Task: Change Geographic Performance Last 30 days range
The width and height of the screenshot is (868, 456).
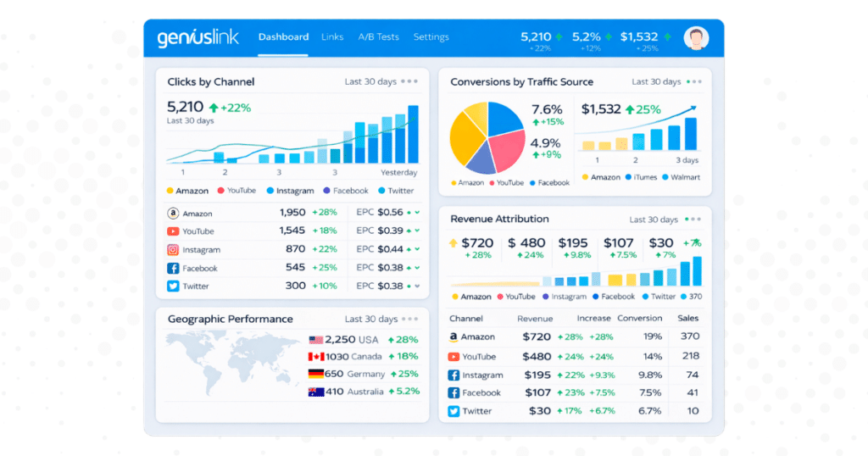Action: coord(371,319)
